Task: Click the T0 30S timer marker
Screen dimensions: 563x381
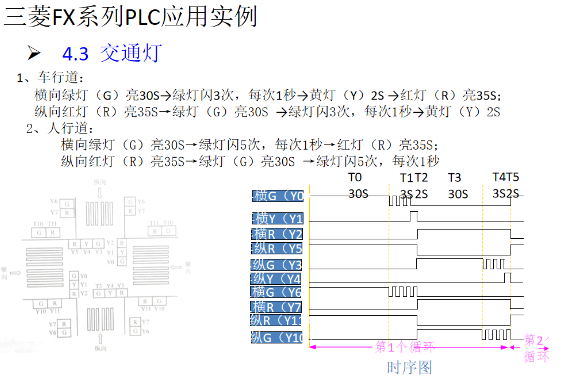Action: coord(358,186)
